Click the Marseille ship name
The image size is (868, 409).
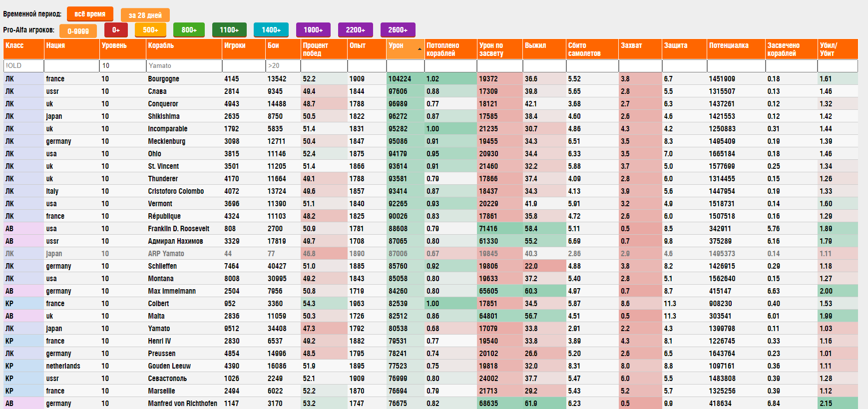point(161,391)
